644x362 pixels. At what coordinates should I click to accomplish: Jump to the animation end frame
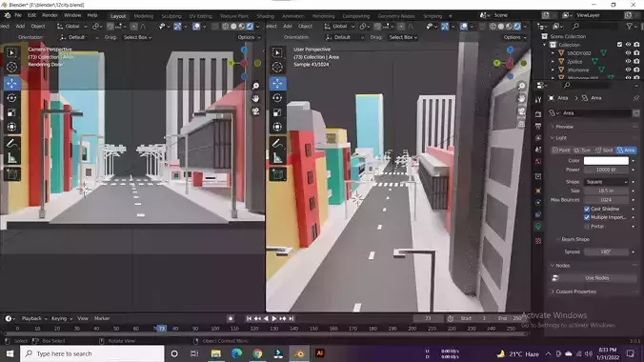pos(292,318)
